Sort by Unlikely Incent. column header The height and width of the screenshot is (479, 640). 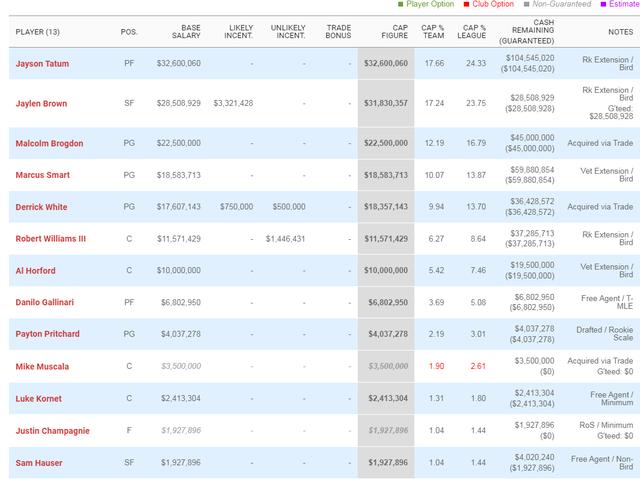tap(288, 32)
